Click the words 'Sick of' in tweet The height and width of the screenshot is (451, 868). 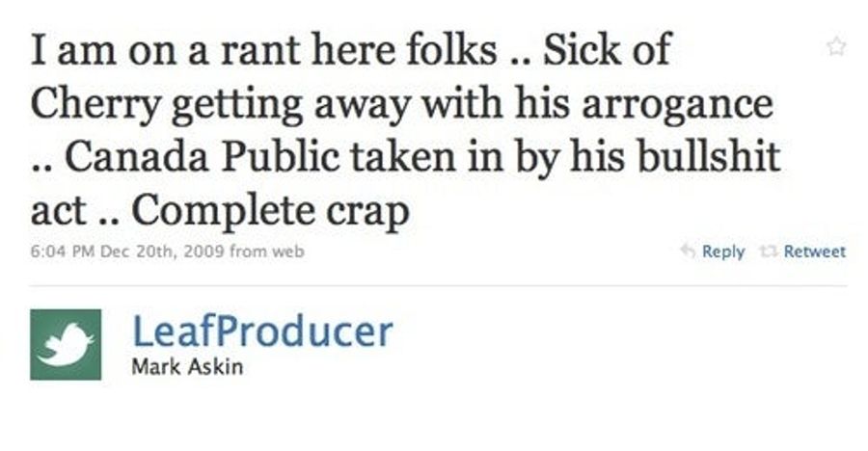pyautogui.click(x=608, y=49)
